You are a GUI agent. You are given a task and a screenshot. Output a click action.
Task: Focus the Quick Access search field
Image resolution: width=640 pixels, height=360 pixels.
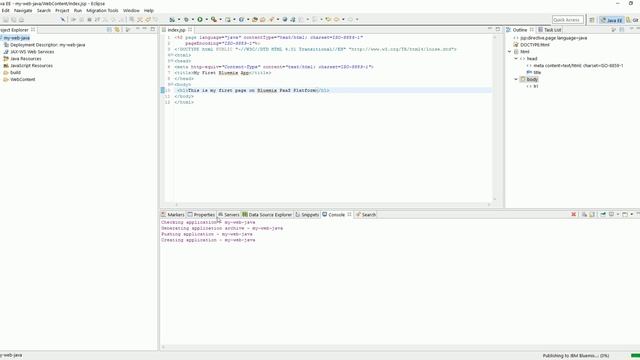click(x=567, y=20)
